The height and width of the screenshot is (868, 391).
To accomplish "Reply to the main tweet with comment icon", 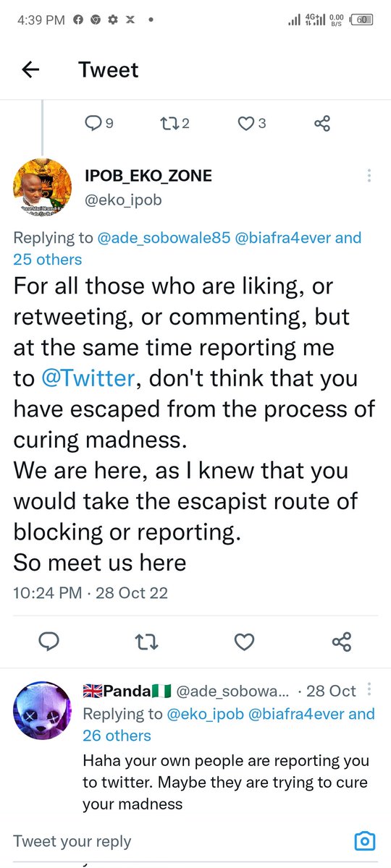I will 49,641.
